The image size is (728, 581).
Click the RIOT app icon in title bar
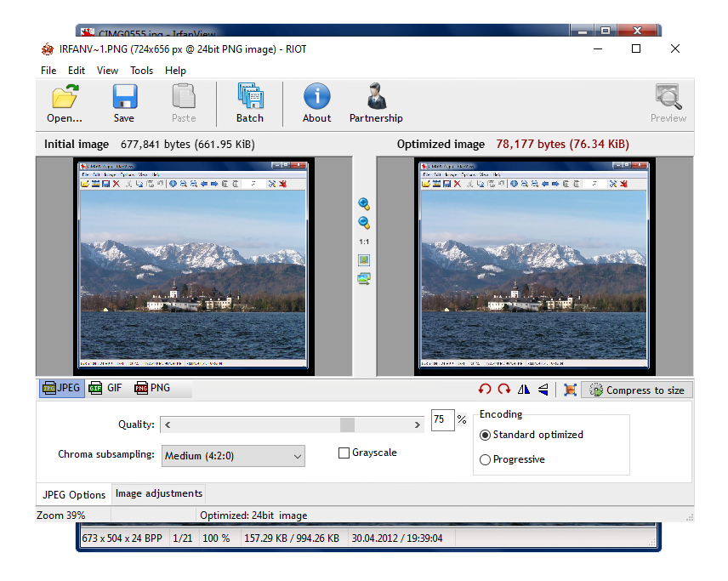(48, 48)
